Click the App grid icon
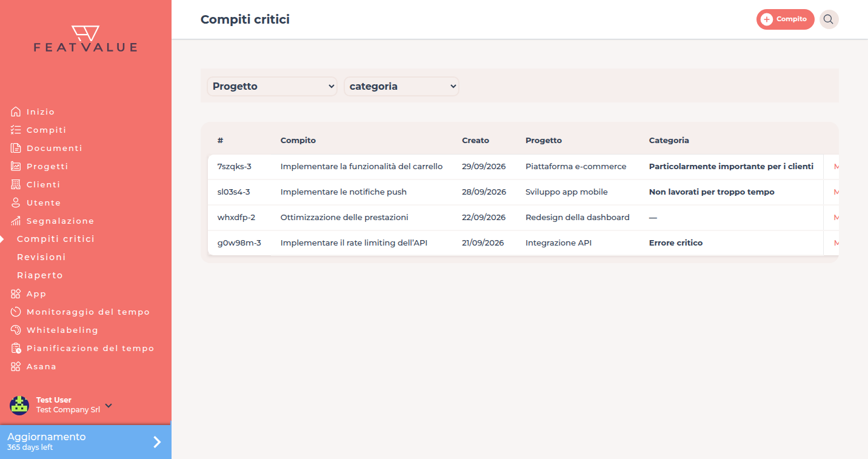 tap(16, 293)
